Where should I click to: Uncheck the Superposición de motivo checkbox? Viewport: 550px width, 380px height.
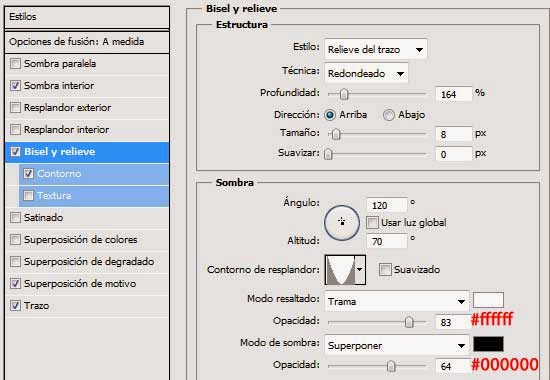click(15, 284)
